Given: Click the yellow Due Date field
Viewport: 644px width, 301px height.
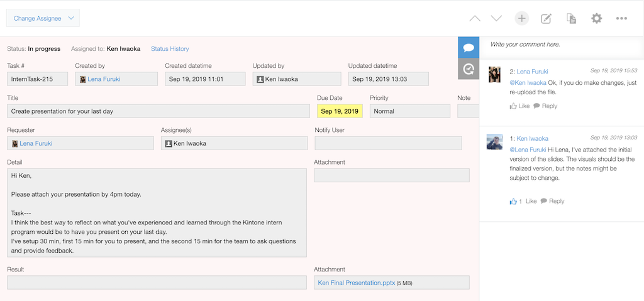Looking at the screenshot, I should coord(340,111).
